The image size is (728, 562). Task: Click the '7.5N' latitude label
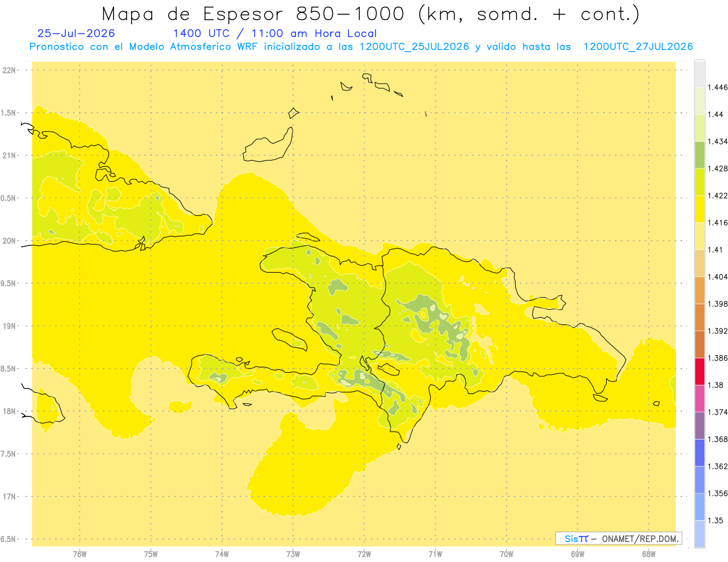point(9,454)
